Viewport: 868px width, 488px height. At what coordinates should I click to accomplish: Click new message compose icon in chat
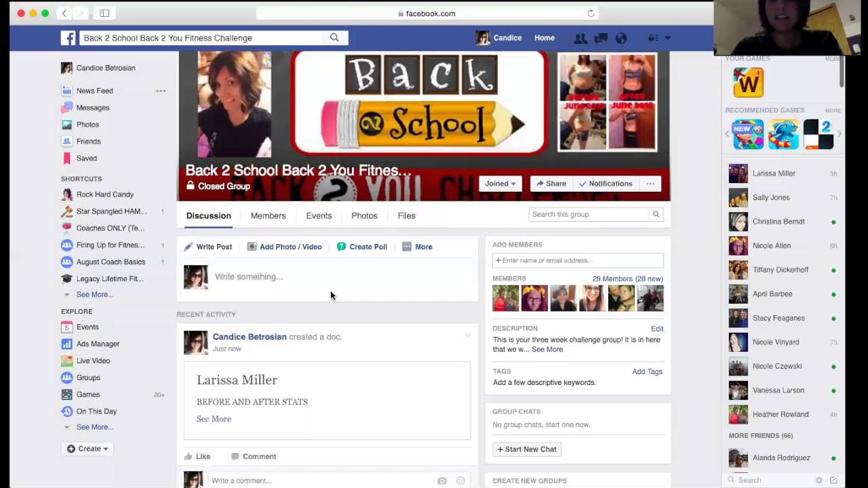tap(833, 480)
